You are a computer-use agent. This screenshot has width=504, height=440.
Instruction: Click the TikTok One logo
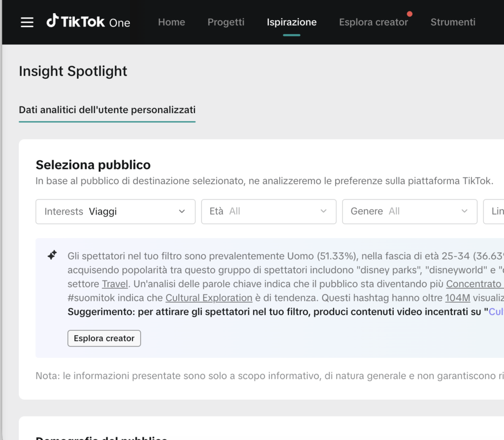coord(88,22)
